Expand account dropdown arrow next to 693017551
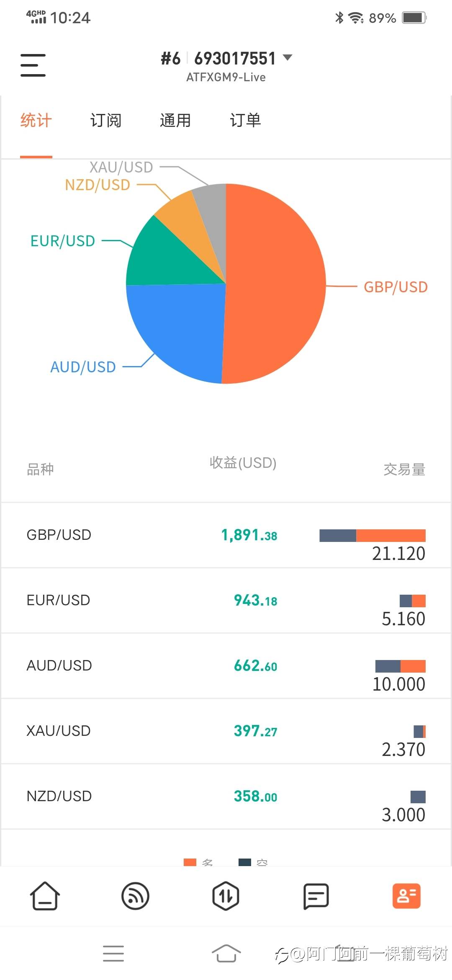 (288, 57)
